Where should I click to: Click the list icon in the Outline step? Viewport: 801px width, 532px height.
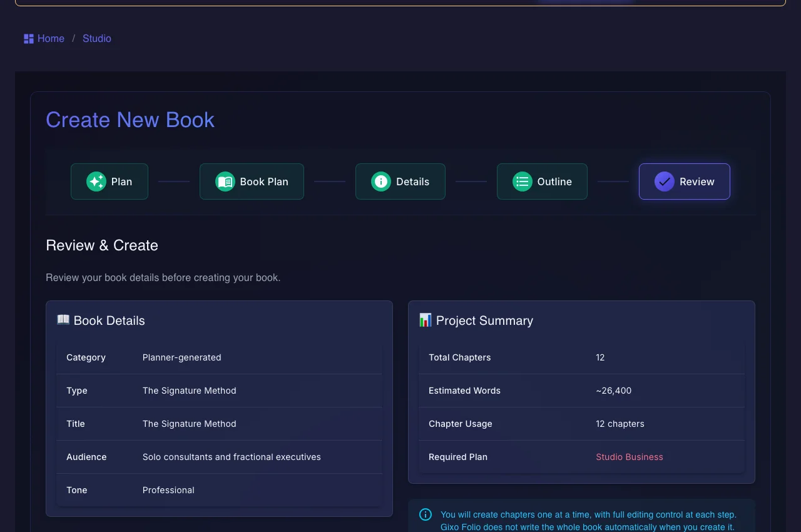pyautogui.click(x=523, y=182)
